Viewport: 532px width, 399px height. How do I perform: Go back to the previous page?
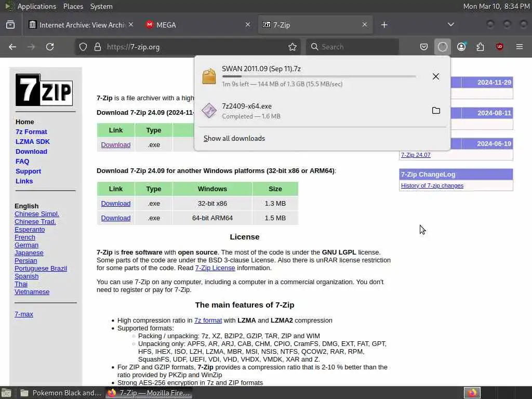(x=12, y=47)
